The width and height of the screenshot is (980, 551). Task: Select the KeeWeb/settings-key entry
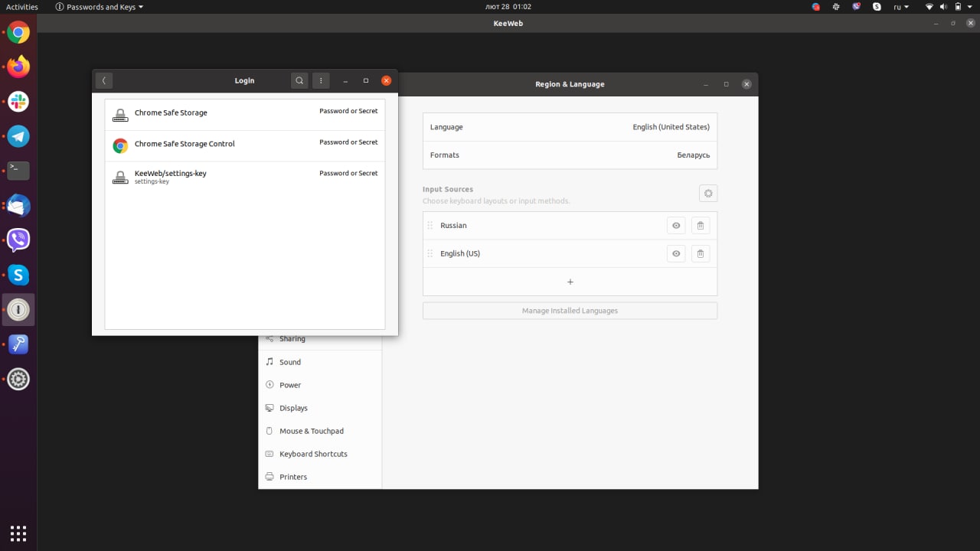245,177
